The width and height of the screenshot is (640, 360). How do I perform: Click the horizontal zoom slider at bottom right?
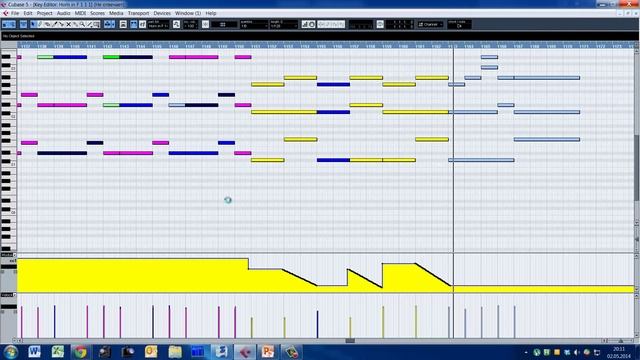(620, 340)
